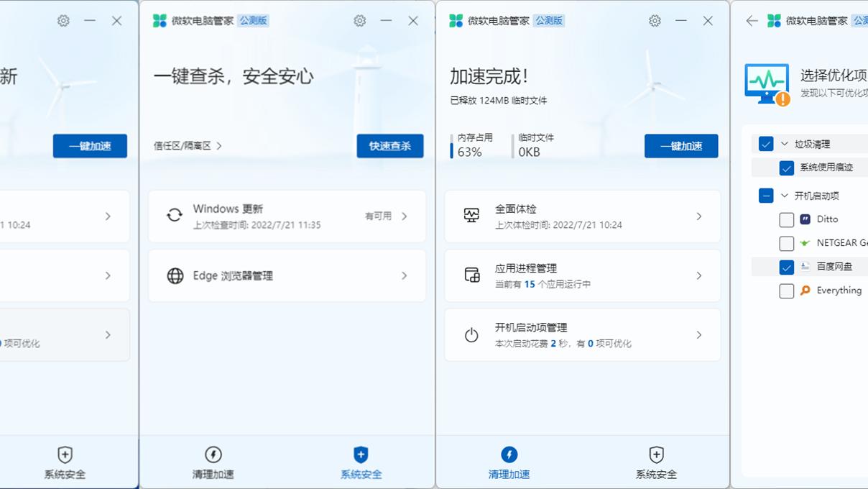Switch to the 系统安全 tab
Viewport: 868px width, 489px height.
click(656, 462)
